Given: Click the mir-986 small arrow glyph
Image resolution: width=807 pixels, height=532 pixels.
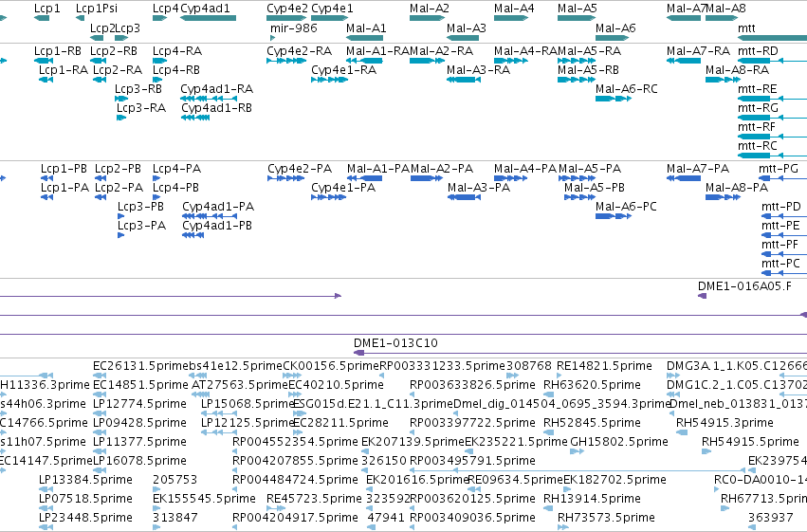Looking at the screenshot, I should coord(273,38).
